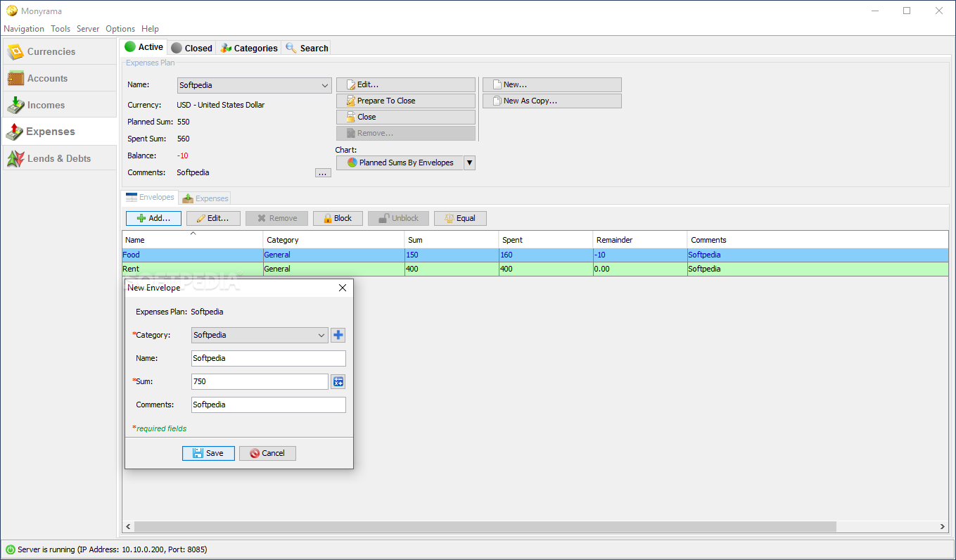Viewport: 956px width, 560px height.
Task: Open the Search tab
Action: [306, 48]
